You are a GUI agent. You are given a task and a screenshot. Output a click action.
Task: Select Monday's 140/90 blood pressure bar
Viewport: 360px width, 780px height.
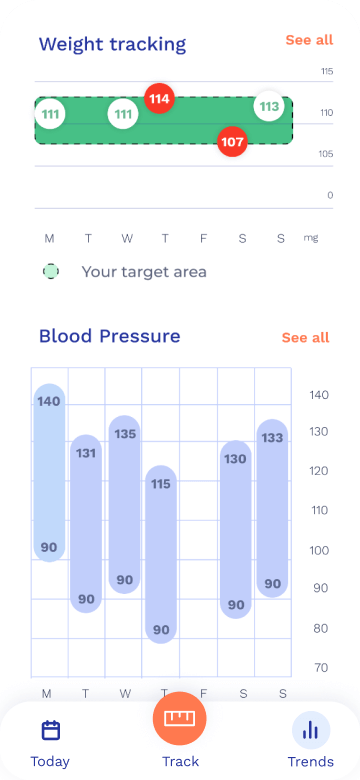[x=49, y=473]
